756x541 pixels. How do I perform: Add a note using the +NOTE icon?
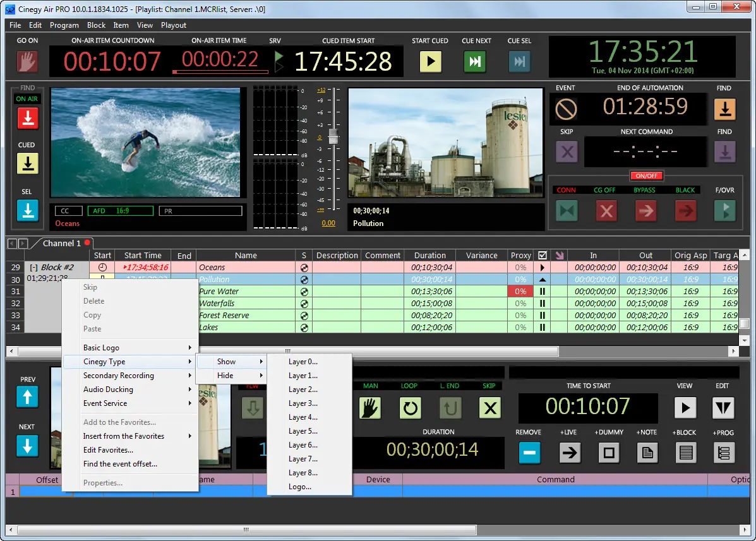[647, 453]
